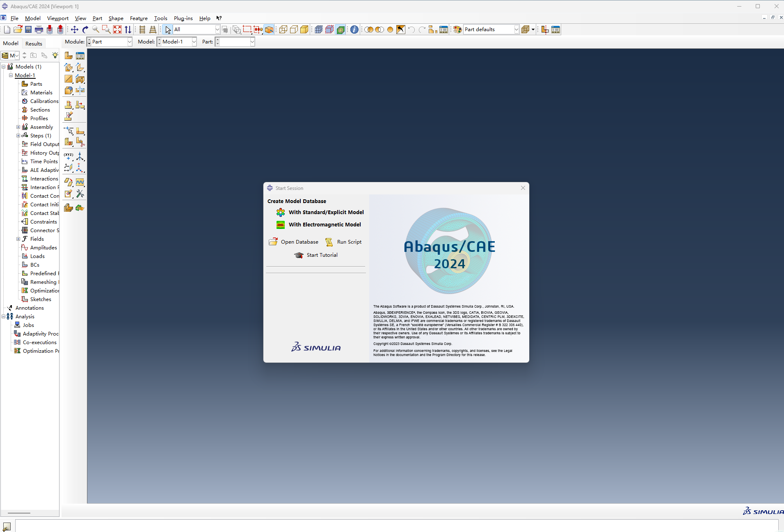
Task: Collapse the Model-1 tree node
Action: coord(11,75)
